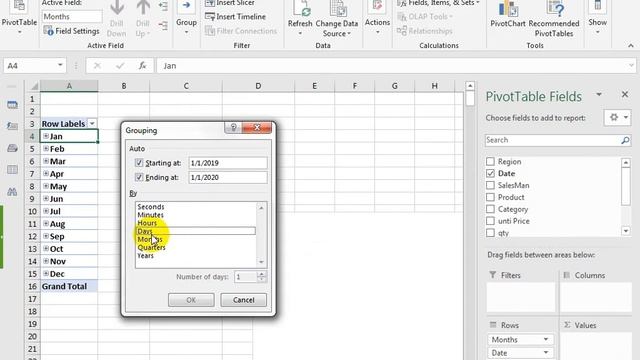The width and height of the screenshot is (640, 360).
Task: Open the Actions menu button
Action: coord(377,18)
